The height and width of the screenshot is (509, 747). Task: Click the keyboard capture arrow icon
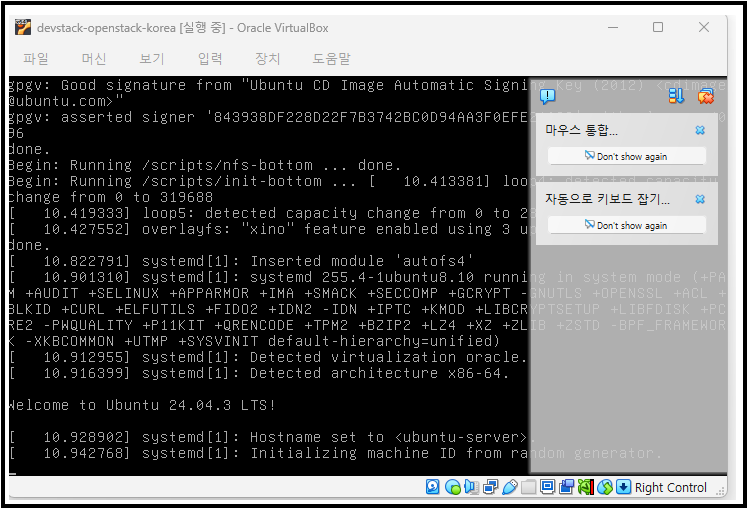click(623, 487)
